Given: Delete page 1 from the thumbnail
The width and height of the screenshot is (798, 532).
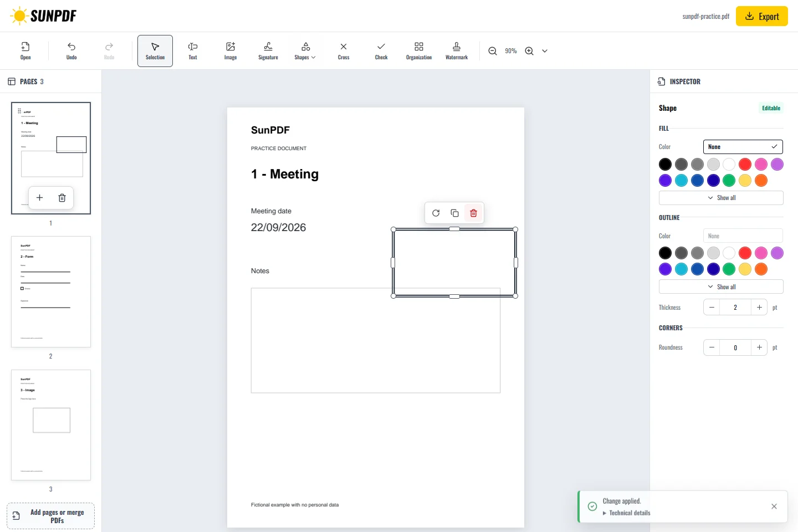Looking at the screenshot, I should coord(62,198).
